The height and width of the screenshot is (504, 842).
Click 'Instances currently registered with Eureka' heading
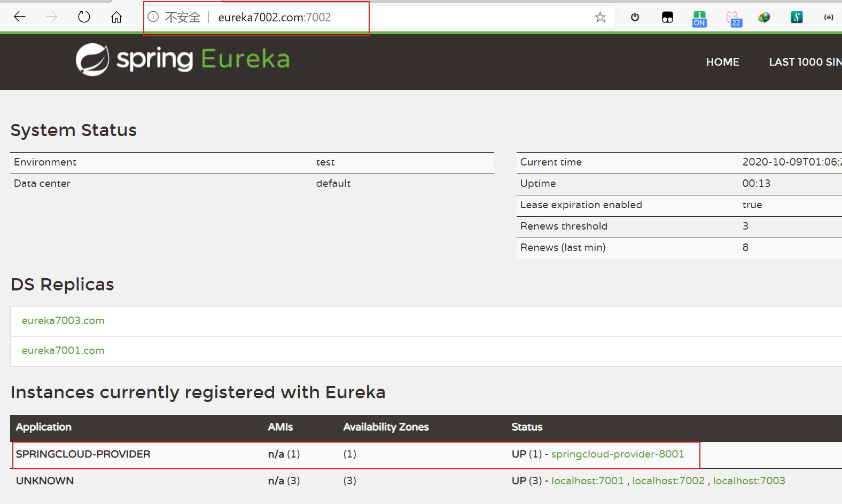[x=198, y=392]
